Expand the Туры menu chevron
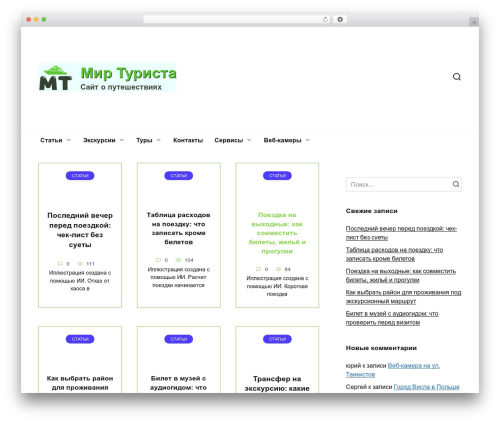This screenshot has height=423, width=500. 159,140
